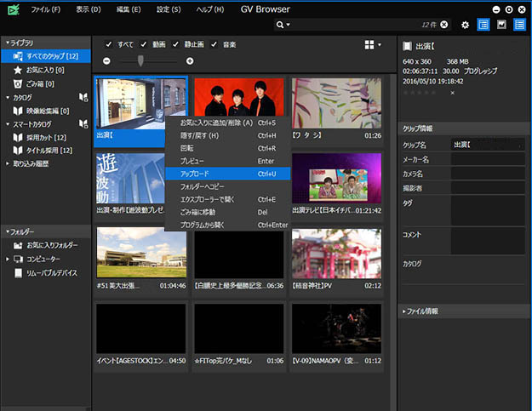The height and width of the screenshot is (411, 532).
Task: Toggle the rightmost properties panel icon
Action: point(519,26)
